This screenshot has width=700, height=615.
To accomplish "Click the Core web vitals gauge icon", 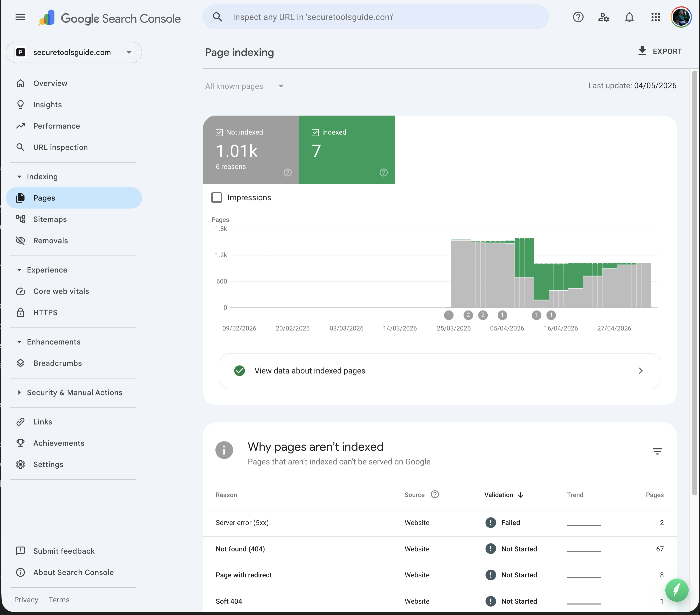I will (21, 291).
